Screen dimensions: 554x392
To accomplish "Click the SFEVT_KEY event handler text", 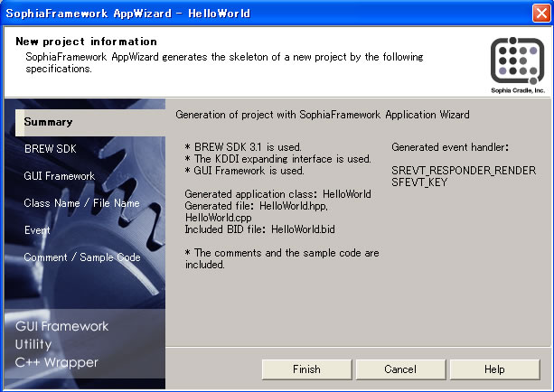I will point(419,182).
